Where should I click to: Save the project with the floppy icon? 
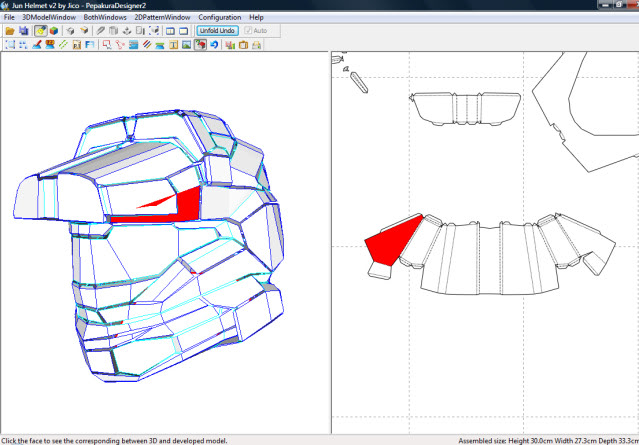coord(24,31)
